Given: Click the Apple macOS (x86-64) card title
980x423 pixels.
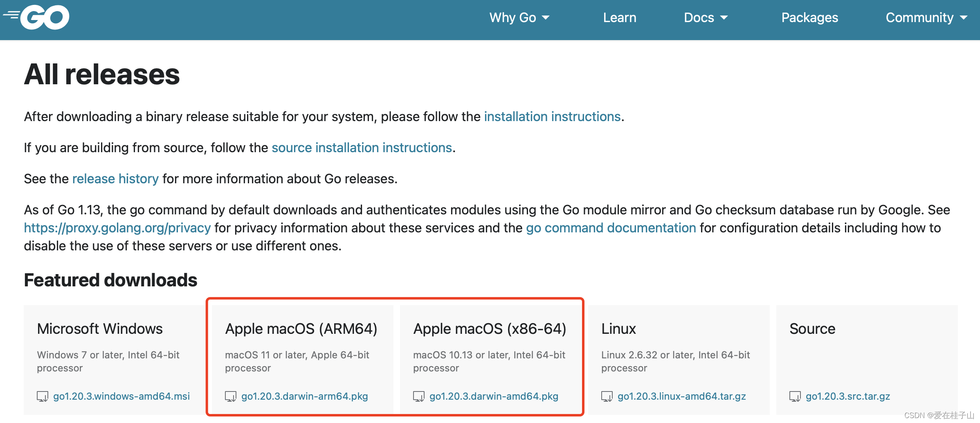Looking at the screenshot, I should (x=490, y=329).
